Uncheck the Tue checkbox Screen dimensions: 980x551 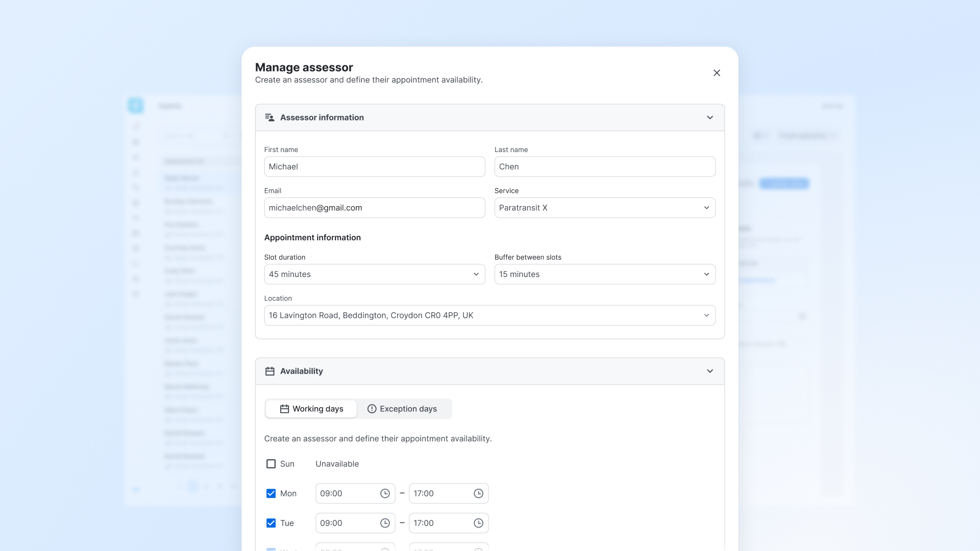[271, 523]
